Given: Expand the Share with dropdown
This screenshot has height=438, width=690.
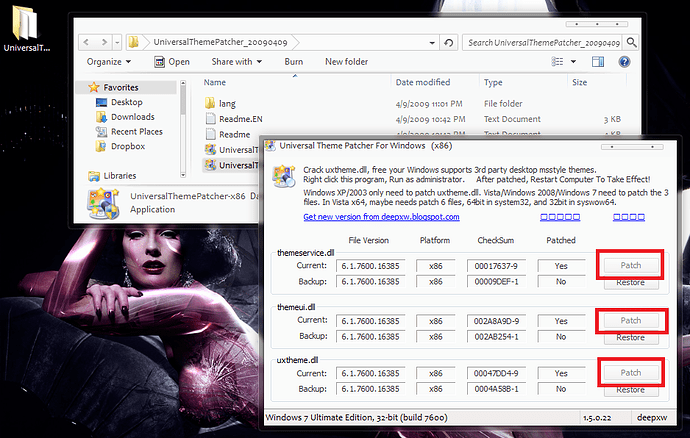Looking at the screenshot, I should pyautogui.click(x=236, y=62).
